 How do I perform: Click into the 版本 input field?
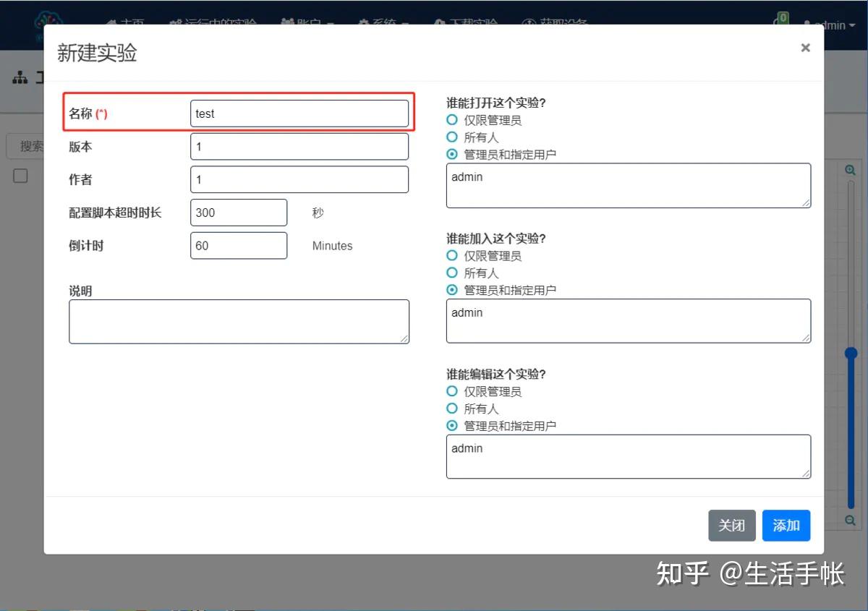point(299,147)
